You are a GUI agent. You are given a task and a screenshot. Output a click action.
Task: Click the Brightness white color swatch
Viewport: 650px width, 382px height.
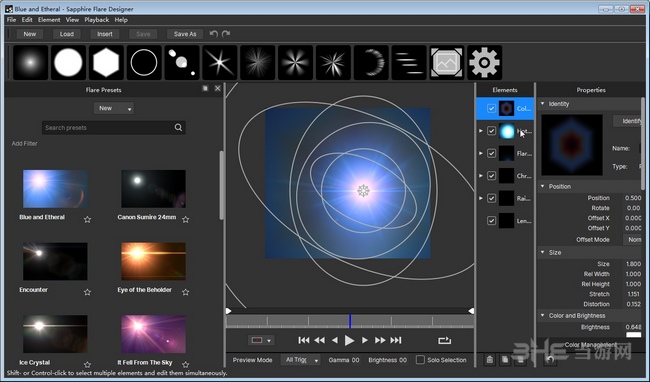pos(633,335)
